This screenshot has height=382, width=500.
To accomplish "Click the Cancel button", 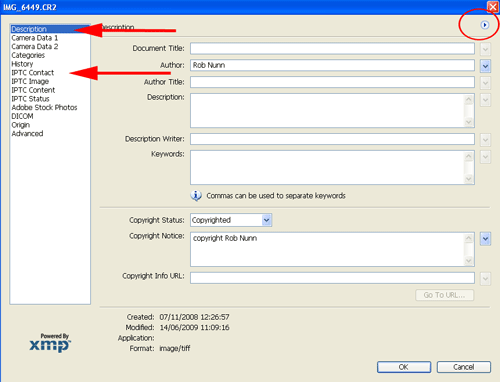I will click(x=464, y=367).
